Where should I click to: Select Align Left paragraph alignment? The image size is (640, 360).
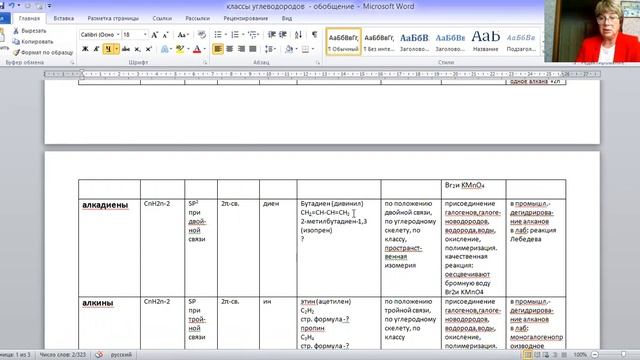pos(218,49)
